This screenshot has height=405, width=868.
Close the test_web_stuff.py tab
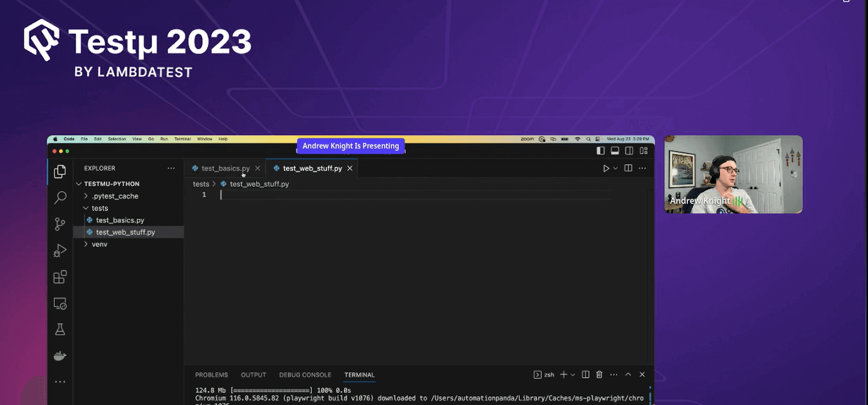tap(350, 168)
